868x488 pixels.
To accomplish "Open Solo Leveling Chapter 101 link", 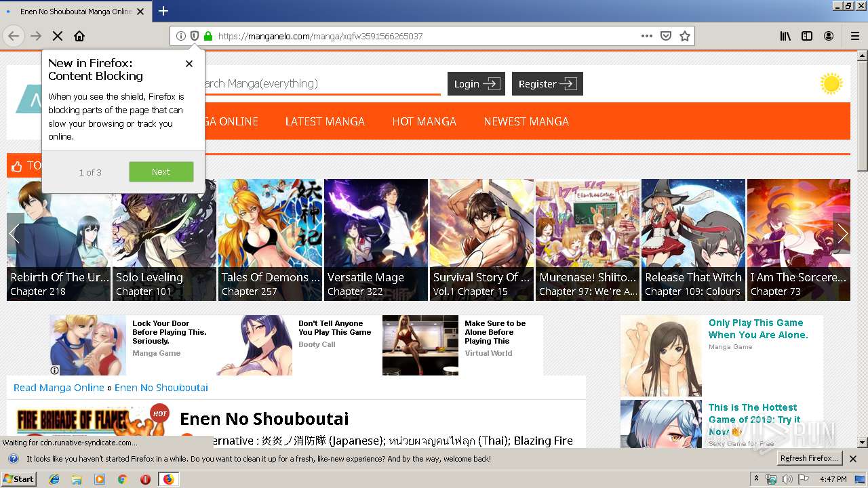I will pos(144,291).
